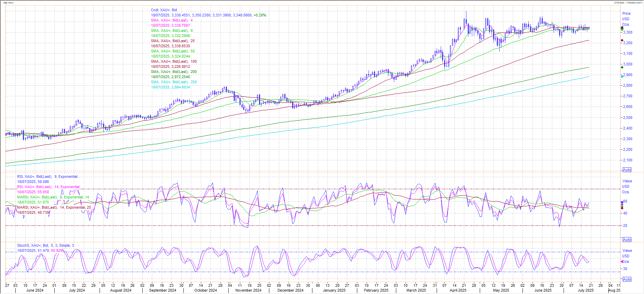This screenshot has width=644, height=294.
Task: Click the candle OHLC values line with +0.29%
Action: (x=208, y=15)
